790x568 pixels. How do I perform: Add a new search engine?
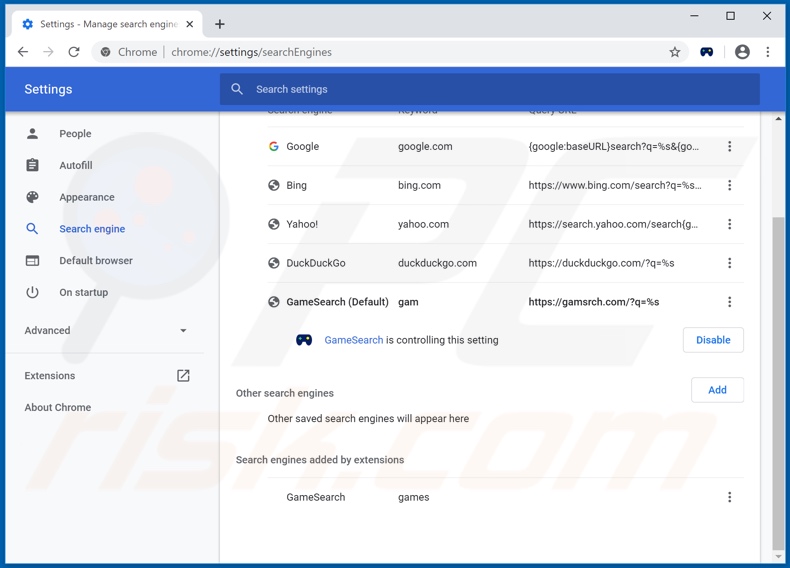pyautogui.click(x=717, y=390)
